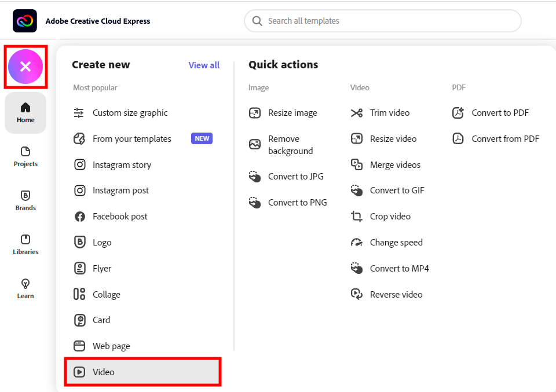
Task: Click the Instagram post icon
Action: (x=80, y=190)
